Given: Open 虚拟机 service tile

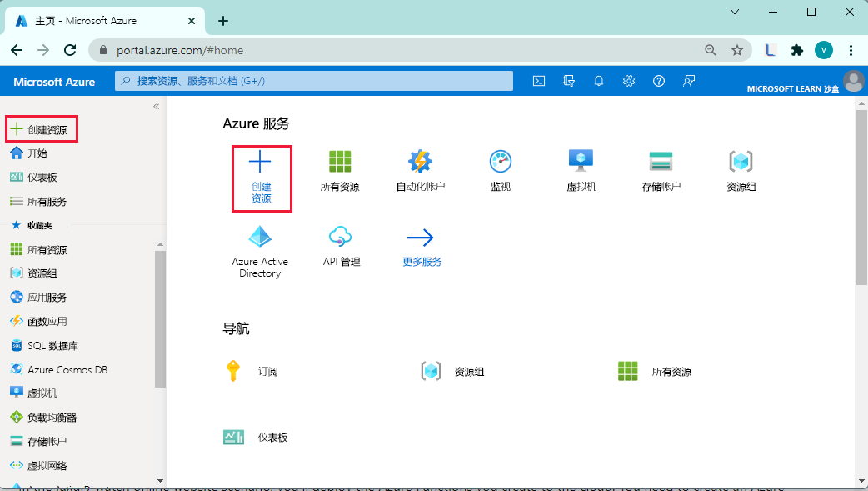Looking at the screenshot, I should click(x=581, y=171).
